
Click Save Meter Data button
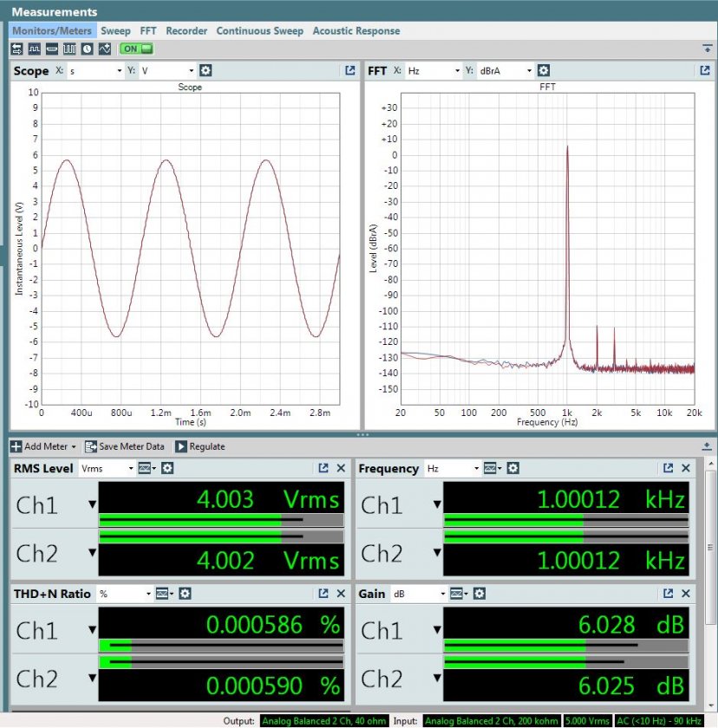(x=125, y=446)
